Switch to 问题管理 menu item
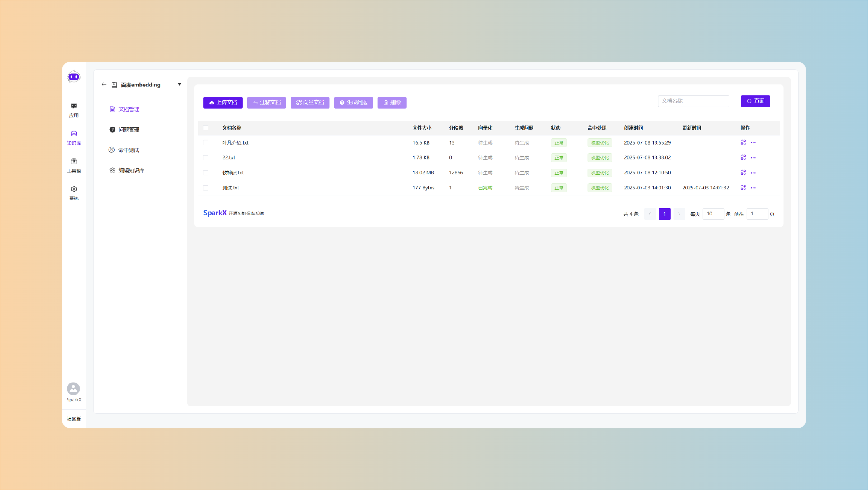 tap(128, 130)
